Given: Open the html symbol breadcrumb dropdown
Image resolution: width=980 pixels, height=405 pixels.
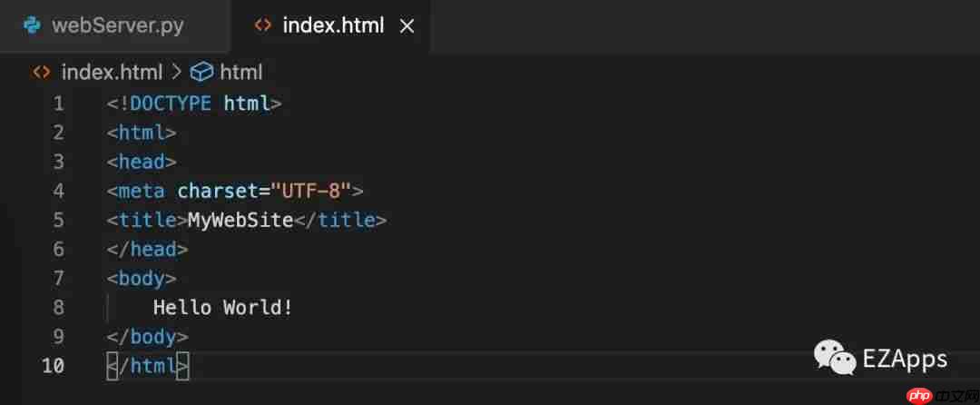Looking at the screenshot, I should click(x=240, y=72).
